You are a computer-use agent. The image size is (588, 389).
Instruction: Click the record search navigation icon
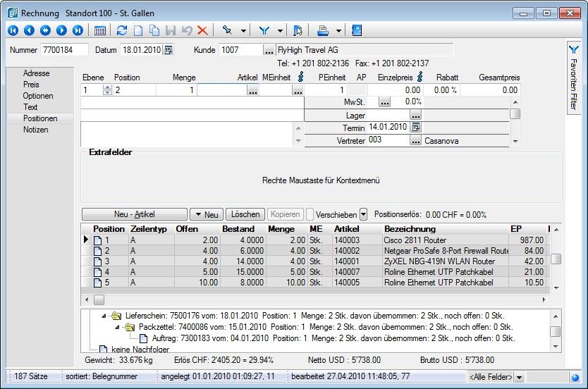click(45, 30)
